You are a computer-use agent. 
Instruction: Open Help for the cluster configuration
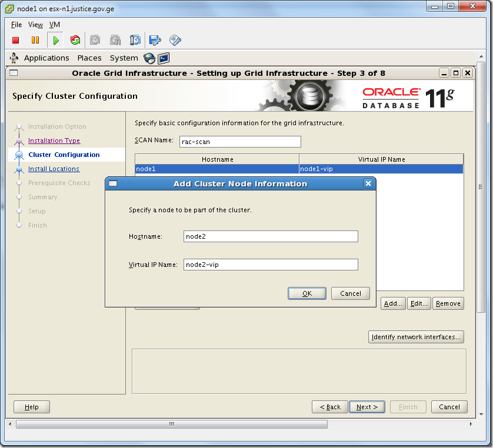click(x=31, y=406)
